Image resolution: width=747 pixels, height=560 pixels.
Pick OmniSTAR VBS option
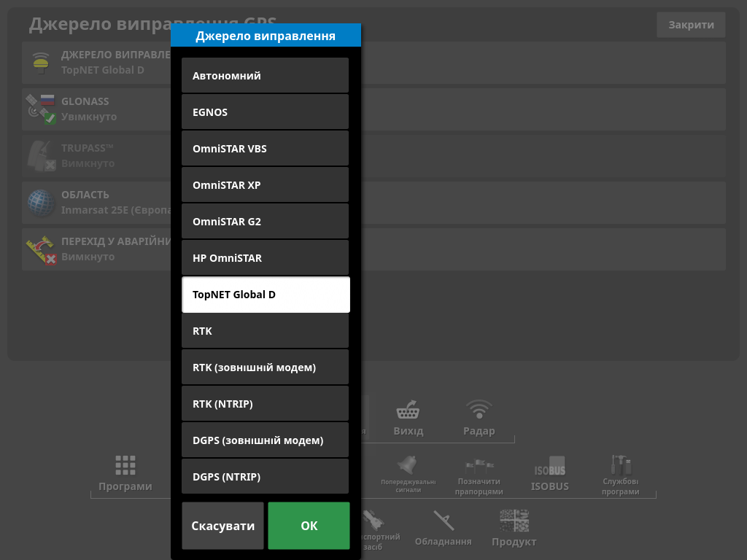[x=265, y=149]
